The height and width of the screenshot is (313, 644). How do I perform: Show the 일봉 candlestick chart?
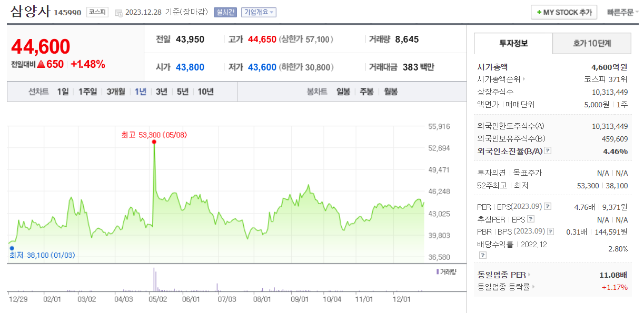[x=343, y=92]
